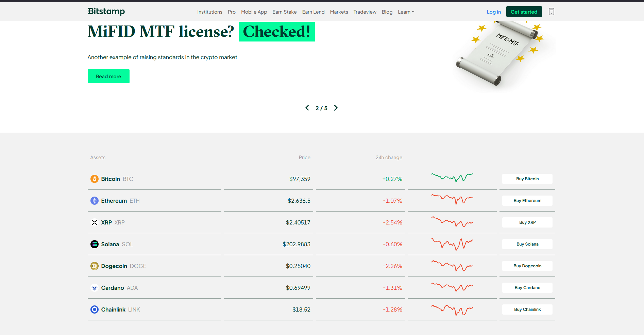Select the Ethereum ETH asset name
This screenshot has width=644, height=335.
(x=120, y=201)
